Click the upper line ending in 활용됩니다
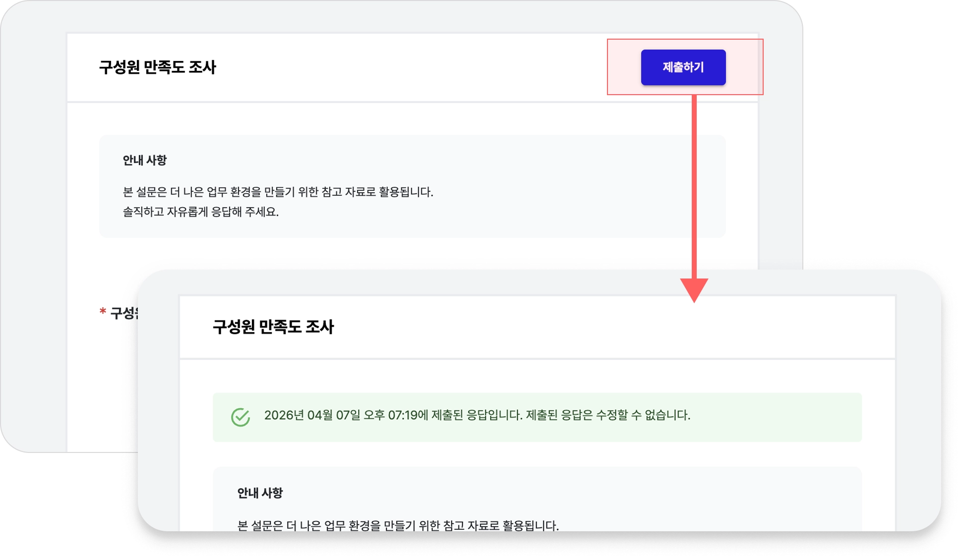Image resolution: width=963 pixels, height=560 pixels. [278, 192]
